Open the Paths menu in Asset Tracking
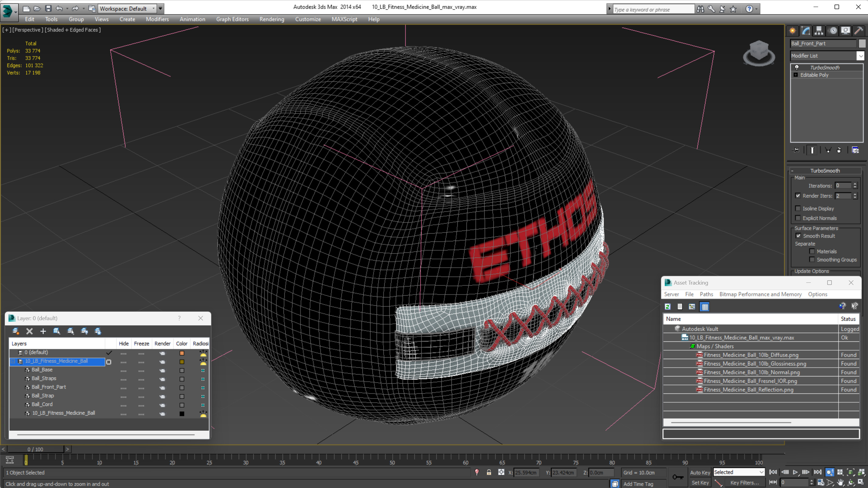The image size is (868, 488). 706,294
